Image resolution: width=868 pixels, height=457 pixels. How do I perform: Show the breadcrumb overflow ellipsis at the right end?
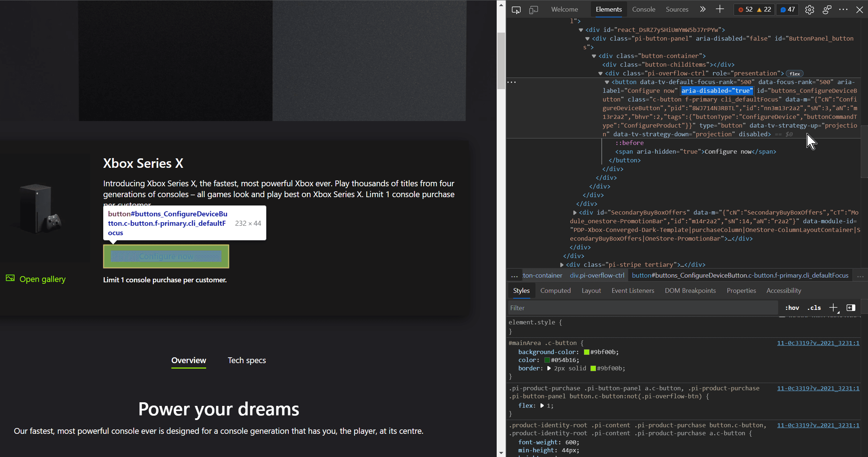(861, 276)
